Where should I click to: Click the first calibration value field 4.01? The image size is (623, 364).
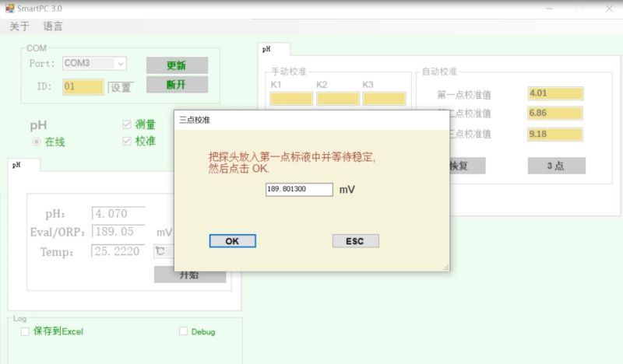pos(554,93)
